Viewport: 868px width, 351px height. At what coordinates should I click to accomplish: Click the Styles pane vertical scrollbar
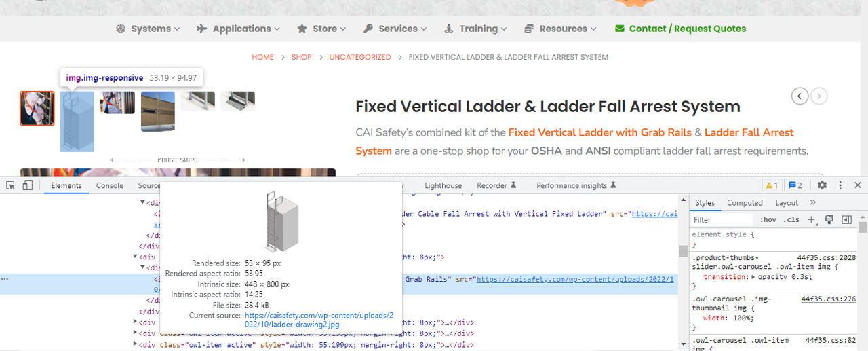click(863, 227)
